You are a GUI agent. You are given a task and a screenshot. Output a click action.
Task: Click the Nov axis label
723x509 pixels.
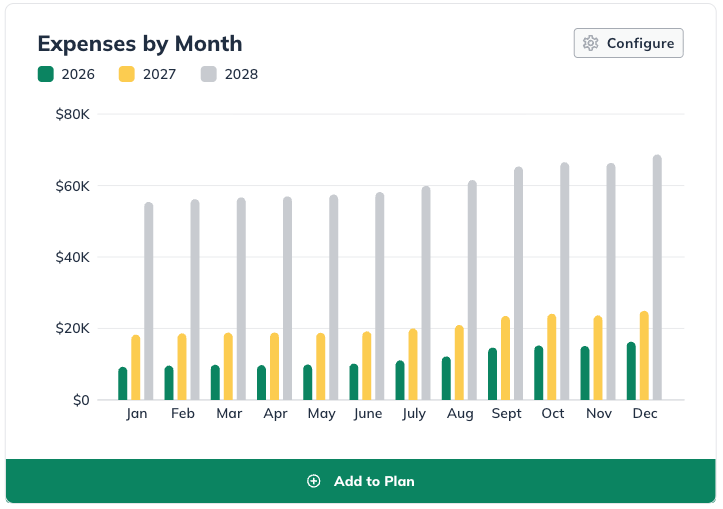pos(599,414)
